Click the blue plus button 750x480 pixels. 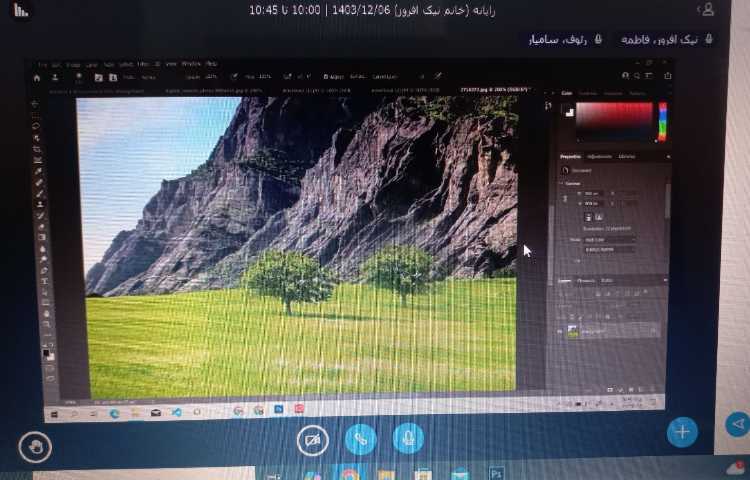point(682,432)
